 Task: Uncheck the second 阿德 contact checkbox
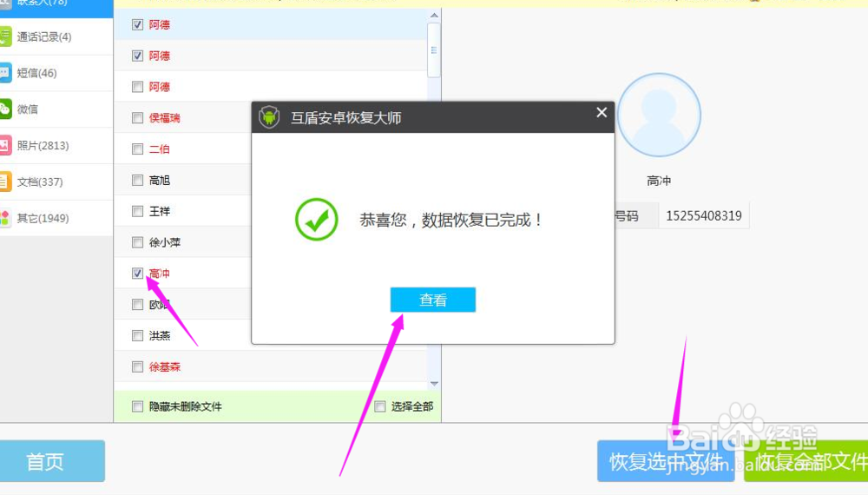tap(137, 56)
